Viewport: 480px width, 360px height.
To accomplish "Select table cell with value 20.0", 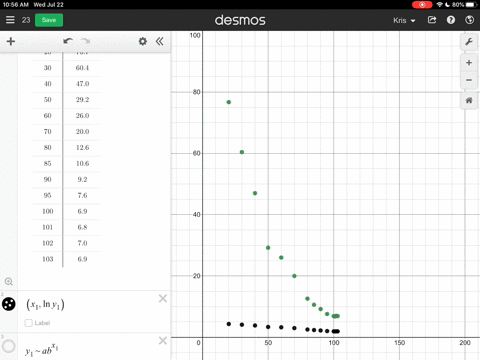I will tap(82, 132).
